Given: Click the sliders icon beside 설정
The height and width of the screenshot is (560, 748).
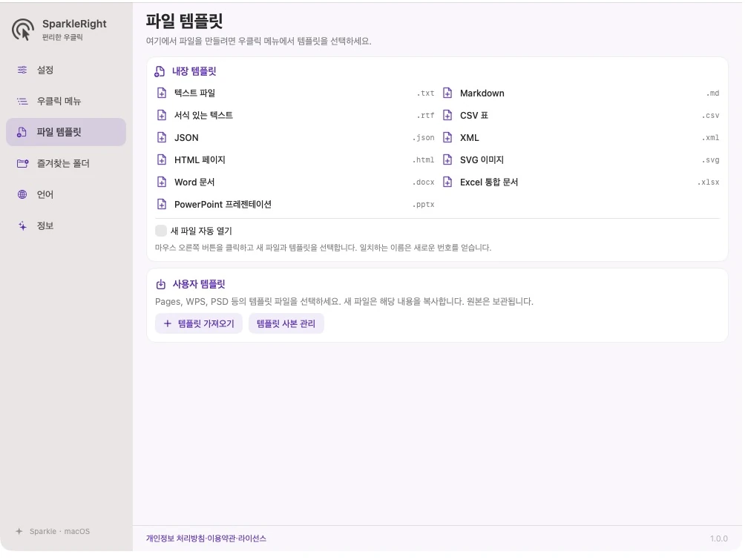Looking at the screenshot, I should pyautogui.click(x=22, y=70).
